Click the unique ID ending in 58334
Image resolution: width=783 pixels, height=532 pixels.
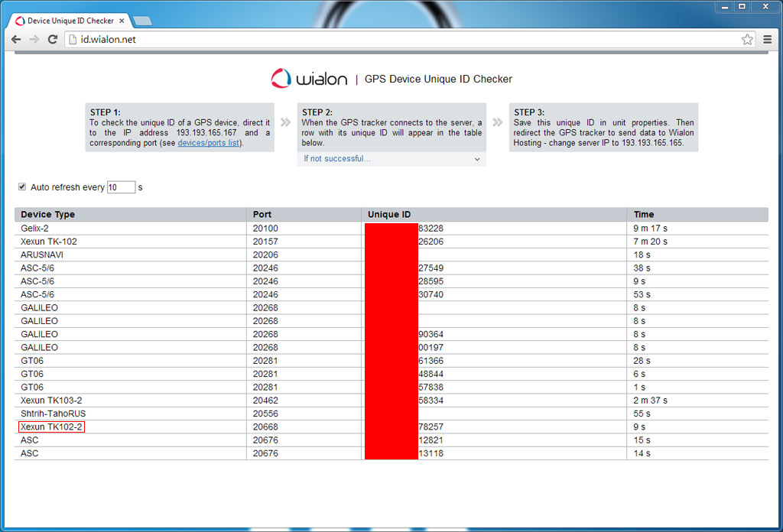(431, 401)
